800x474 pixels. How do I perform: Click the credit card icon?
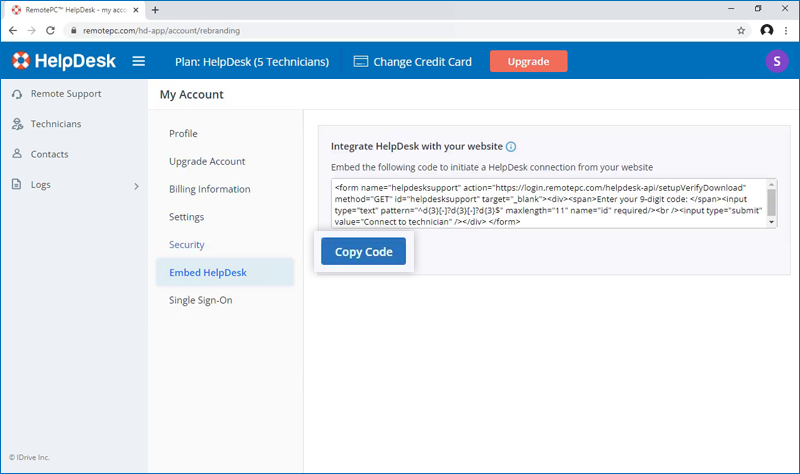click(x=361, y=62)
